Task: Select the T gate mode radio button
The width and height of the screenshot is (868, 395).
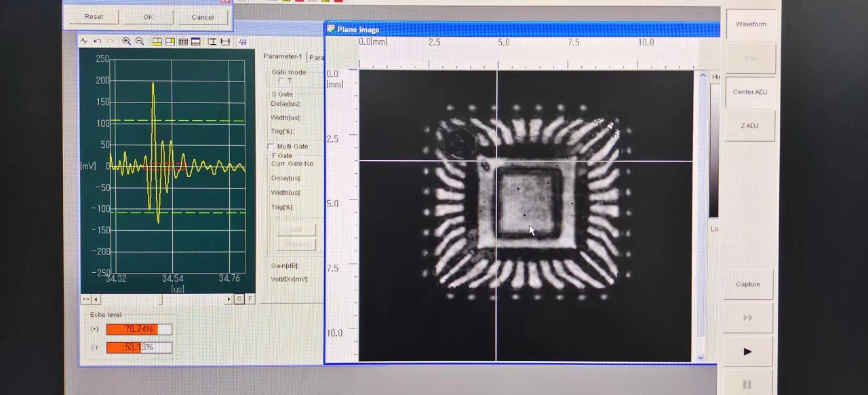Action: point(281,81)
